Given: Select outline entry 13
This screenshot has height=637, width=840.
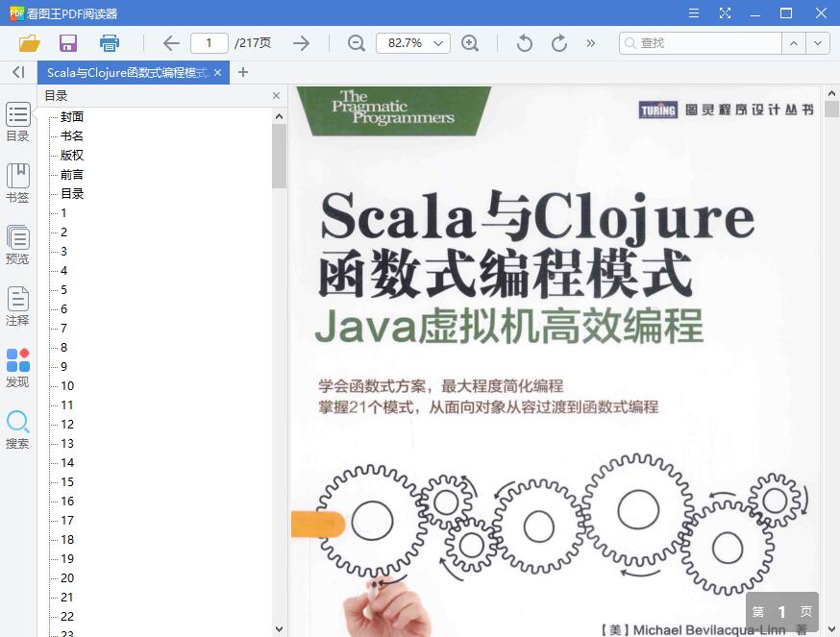Looking at the screenshot, I should [x=67, y=444].
